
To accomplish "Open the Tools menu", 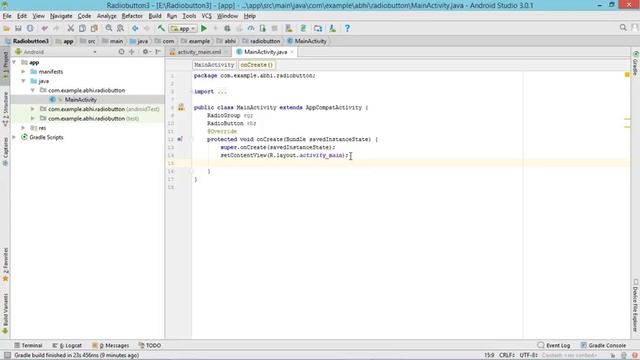I will point(189,16).
